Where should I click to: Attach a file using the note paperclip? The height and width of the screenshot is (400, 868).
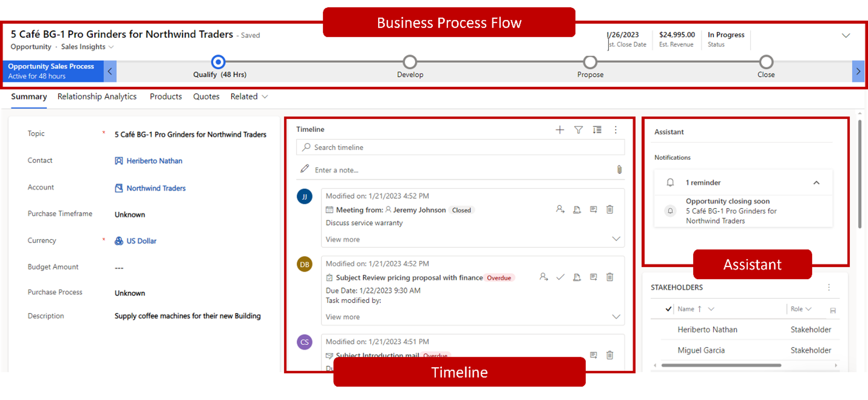(x=619, y=170)
